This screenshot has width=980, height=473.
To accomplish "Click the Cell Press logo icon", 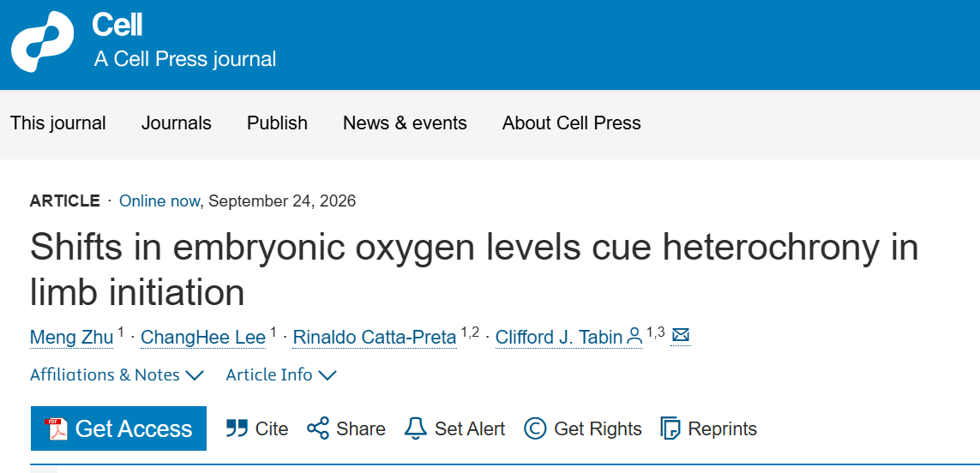I will [x=42, y=43].
